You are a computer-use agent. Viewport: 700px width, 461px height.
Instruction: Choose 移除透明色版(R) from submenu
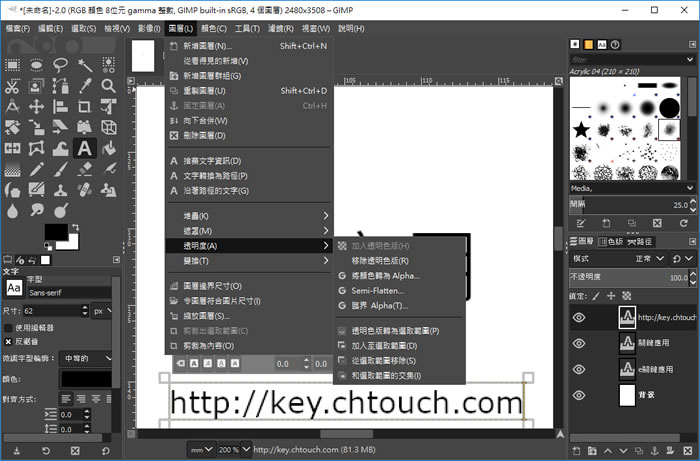pos(399,261)
